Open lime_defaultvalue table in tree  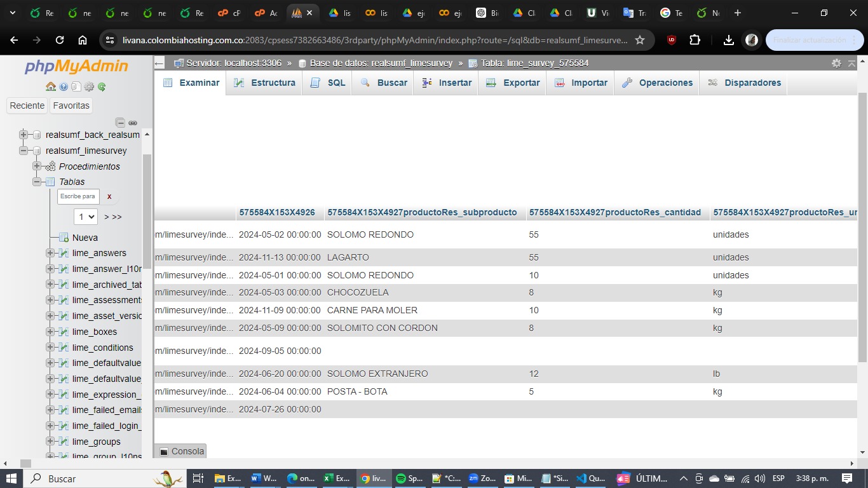tap(107, 363)
